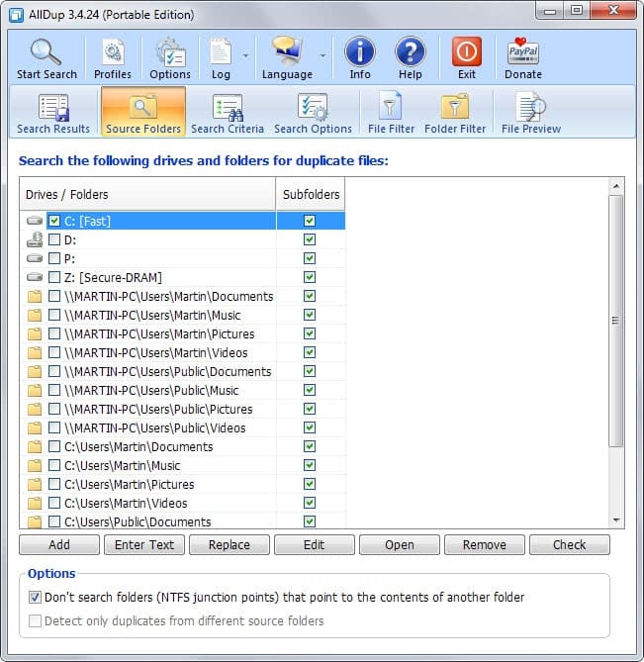
Task: Uncheck Subfolders for the P: drive
Action: click(310, 258)
